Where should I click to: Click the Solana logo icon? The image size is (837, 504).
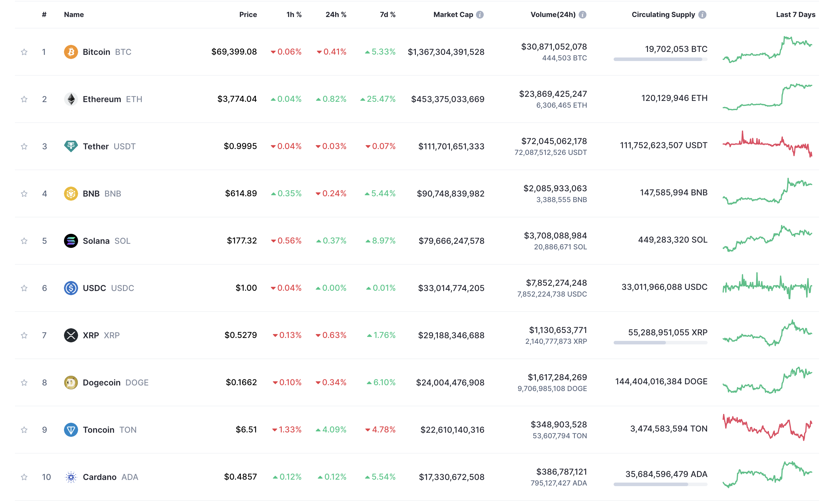click(71, 241)
